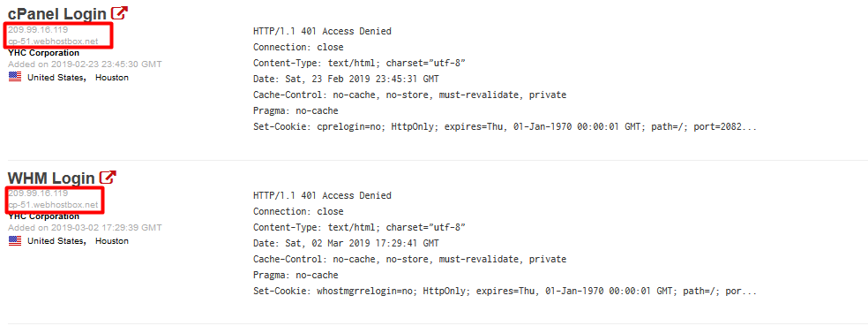
Task: Select IP 209.99.16.119 under WHM Login
Action: [38, 193]
